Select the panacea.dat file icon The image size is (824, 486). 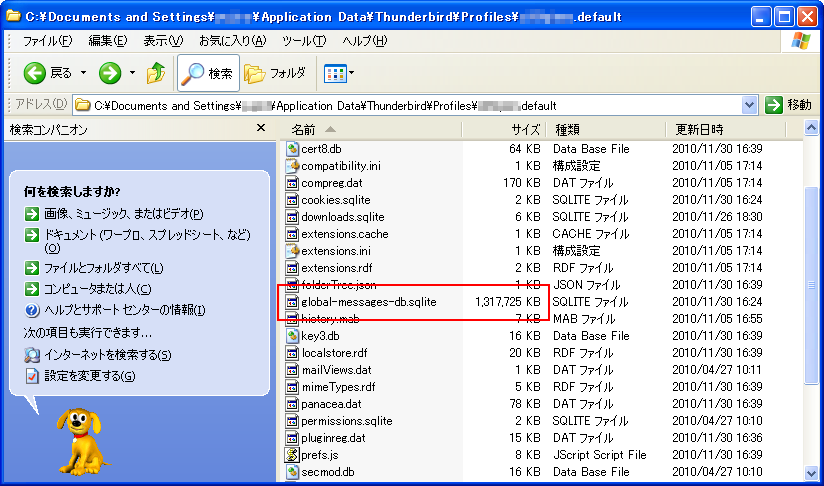pos(292,404)
